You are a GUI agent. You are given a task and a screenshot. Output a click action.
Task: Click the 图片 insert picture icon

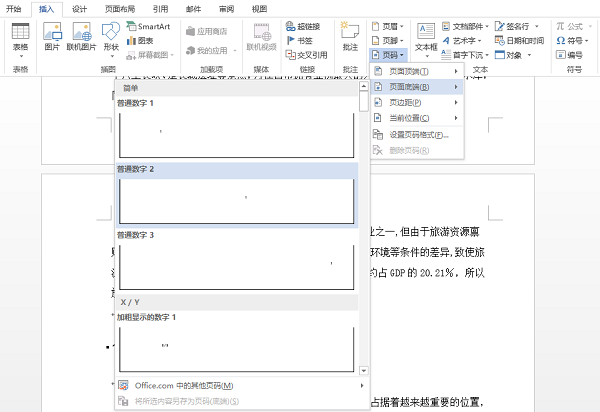52,37
